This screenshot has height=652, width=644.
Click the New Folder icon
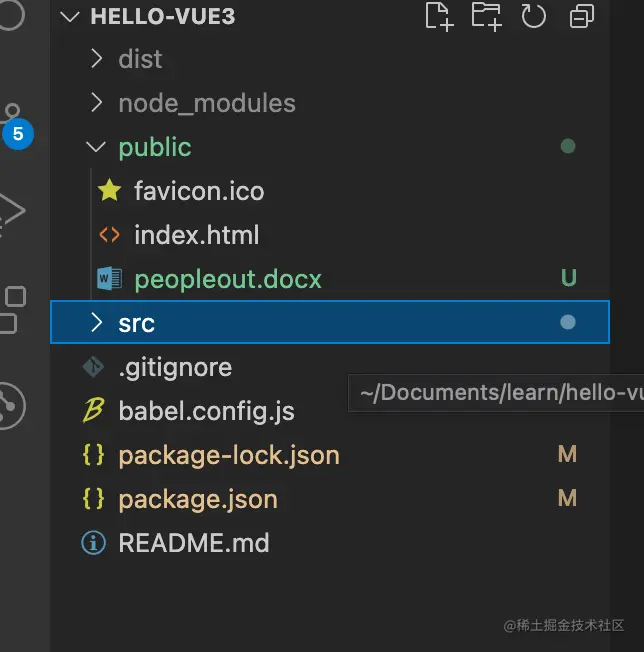pyautogui.click(x=486, y=16)
